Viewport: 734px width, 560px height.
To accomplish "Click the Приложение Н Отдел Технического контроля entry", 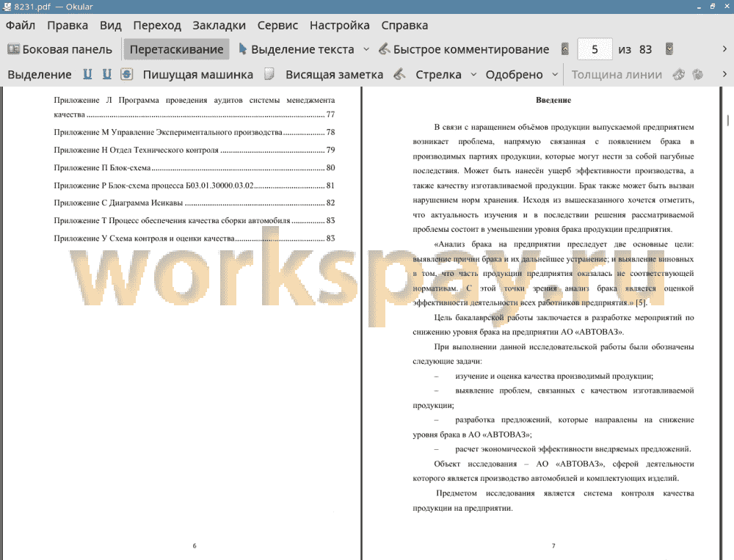I will tap(195, 150).
